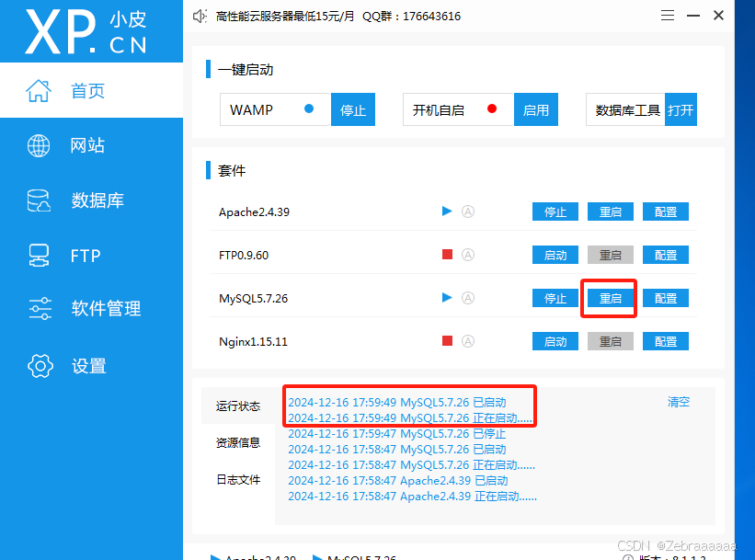755x560 pixels.
Task: Click MySQL5.7.26 running play indicator
Action: pos(447,298)
